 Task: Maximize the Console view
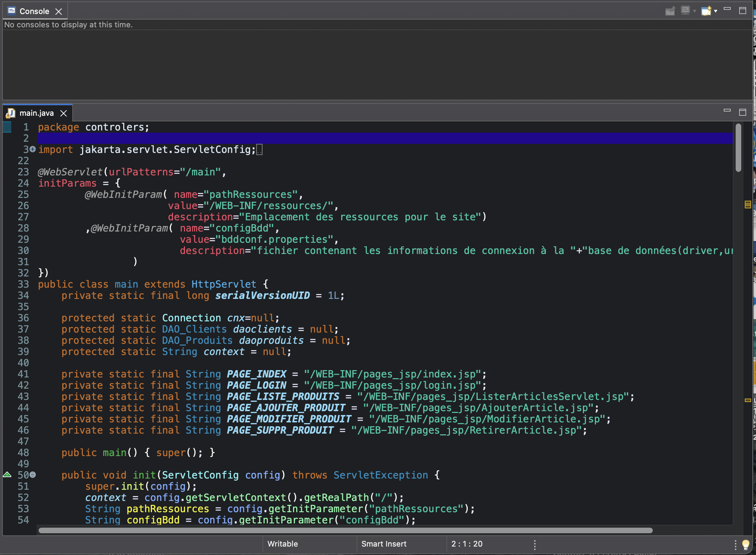pos(742,11)
